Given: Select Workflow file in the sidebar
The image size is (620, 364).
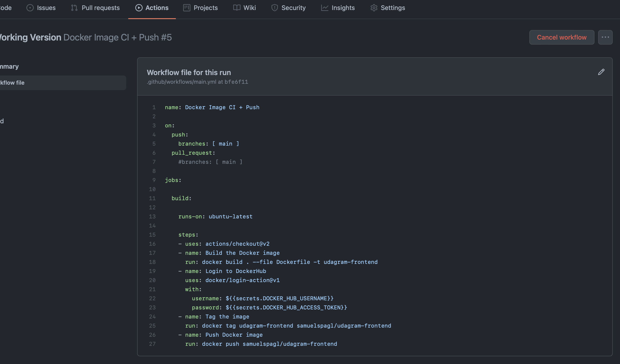Looking at the screenshot, I should pos(12,83).
